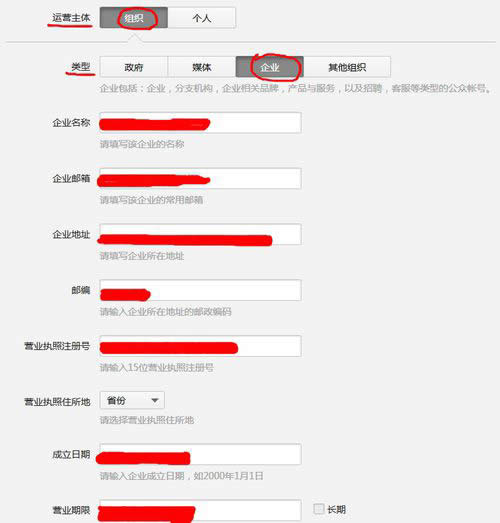Open the 省份 province dropdown
Screen dimensions: 500x523
click(132, 400)
